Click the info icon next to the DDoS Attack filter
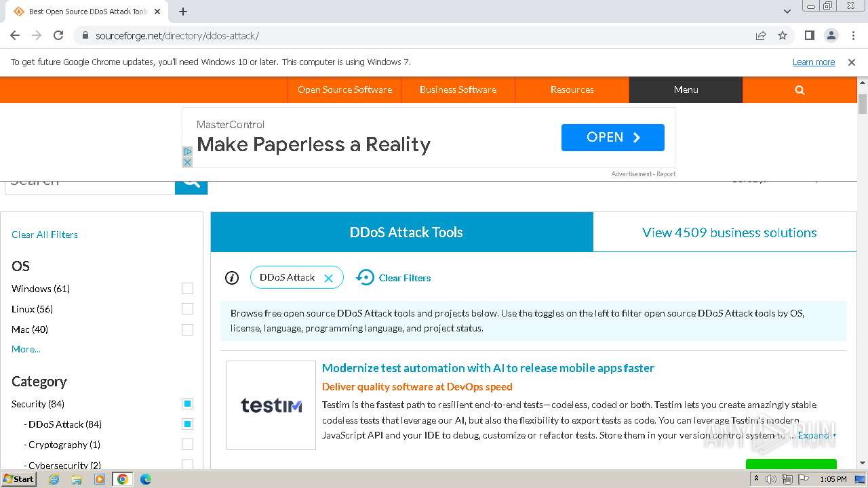Viewport: 868px width, 488px height. pyautogui.click(x=232, y=278)
